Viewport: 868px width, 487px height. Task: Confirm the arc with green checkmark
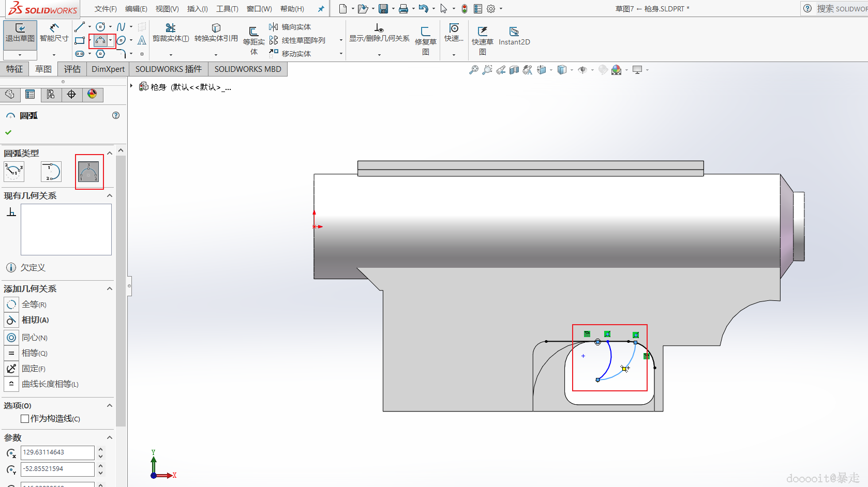pyautogui.click(x=8, y=132)
